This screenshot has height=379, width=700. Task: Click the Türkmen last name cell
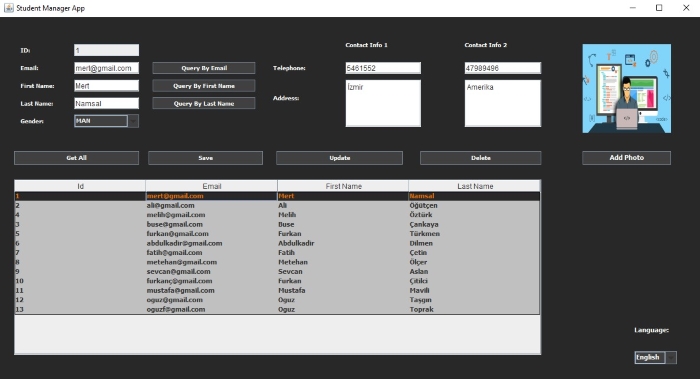click(x=474, y=233)
